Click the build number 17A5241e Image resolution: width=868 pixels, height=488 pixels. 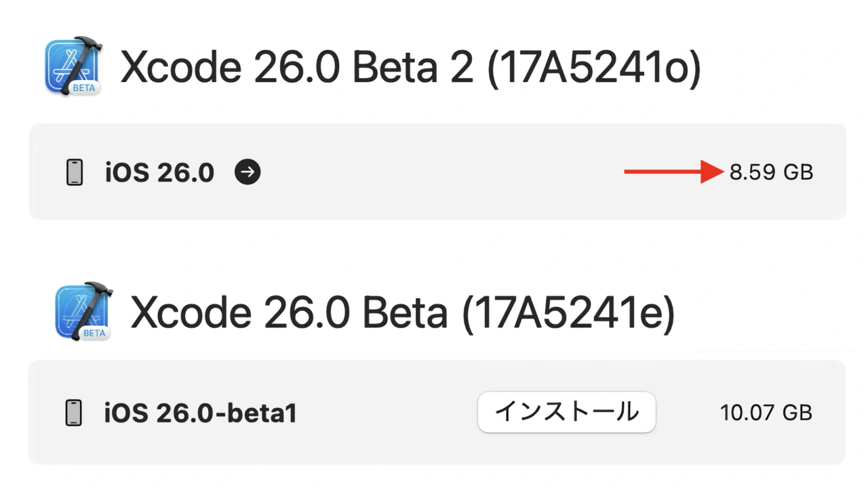pos(568,313)
